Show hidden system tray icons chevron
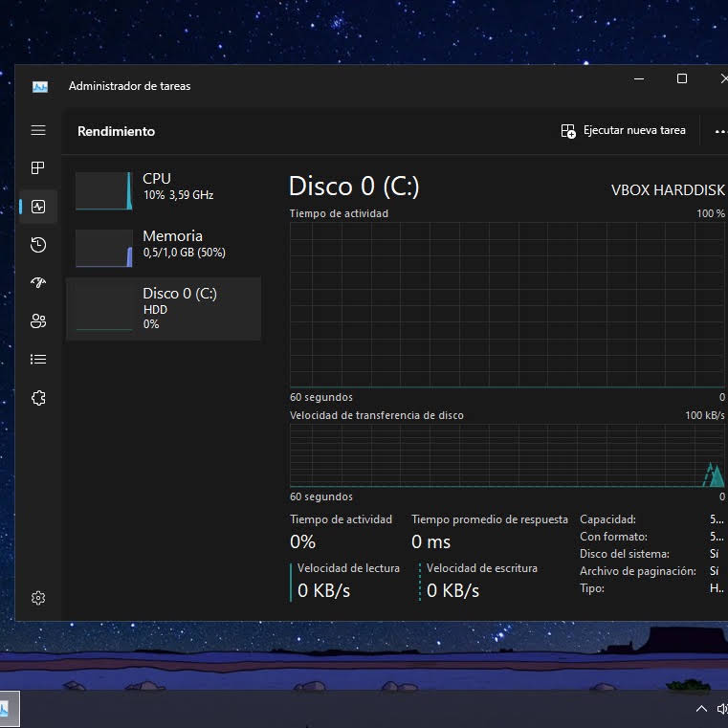This screenshot has width=728, height=728. pyautogui.click(x=701, y=709)
